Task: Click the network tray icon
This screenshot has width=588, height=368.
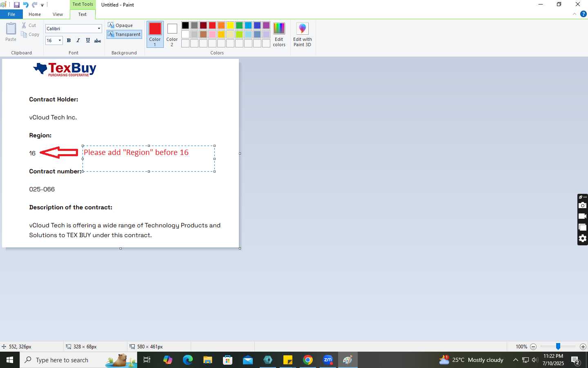Action: 526,360
